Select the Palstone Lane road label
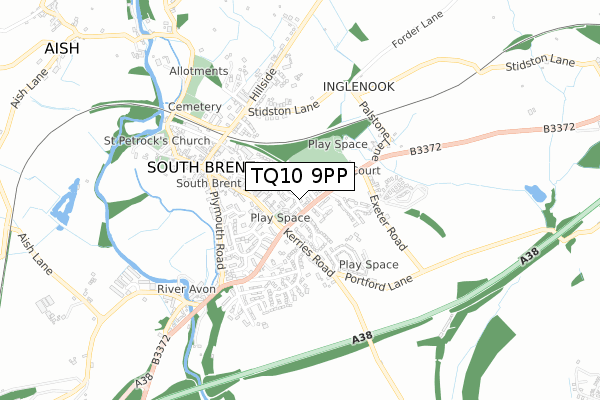Image resolution: width=600 pixels, height=400 pixels. [375, 131]
